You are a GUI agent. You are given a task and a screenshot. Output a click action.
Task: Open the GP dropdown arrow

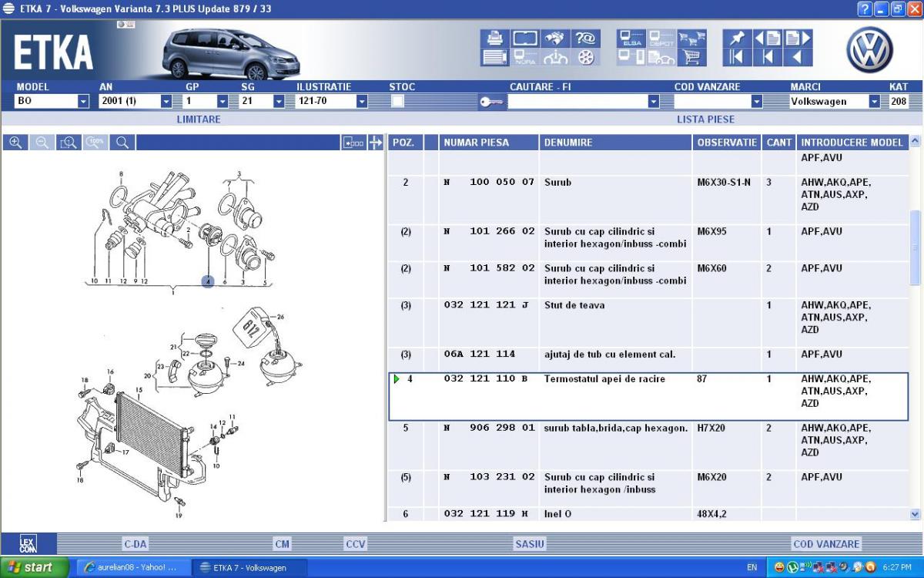tap(223, 101)
